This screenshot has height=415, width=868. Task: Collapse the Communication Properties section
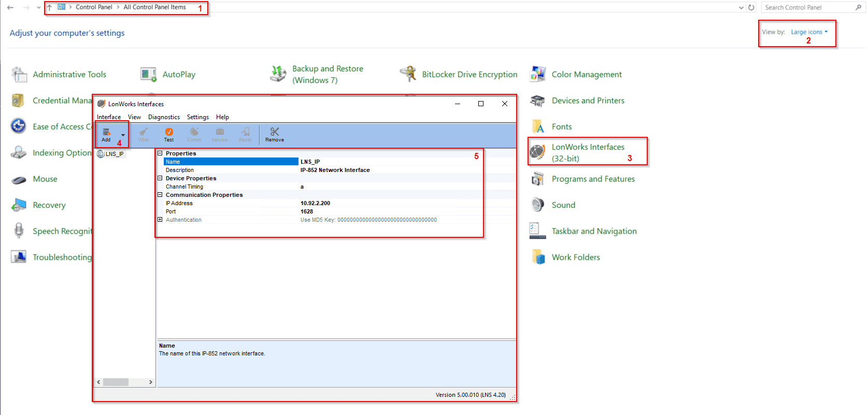point(160,195)
